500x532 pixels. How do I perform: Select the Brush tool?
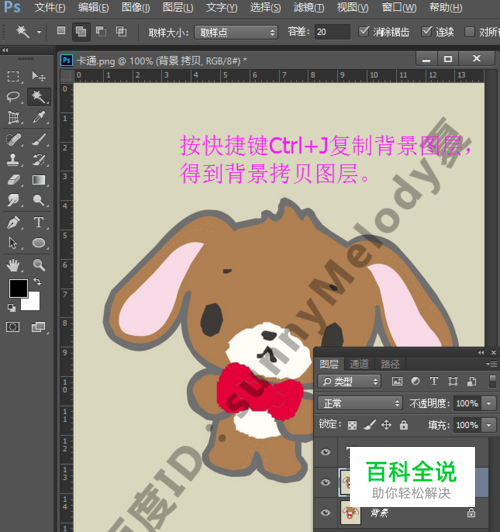(38, 139)
